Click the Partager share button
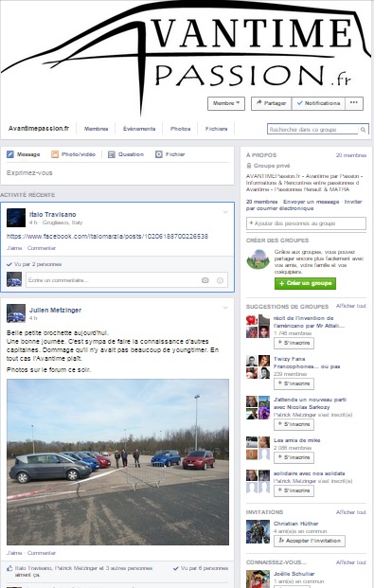Image resolution: width=374 pixels, height=588 pixels. [x=271, y=103]
